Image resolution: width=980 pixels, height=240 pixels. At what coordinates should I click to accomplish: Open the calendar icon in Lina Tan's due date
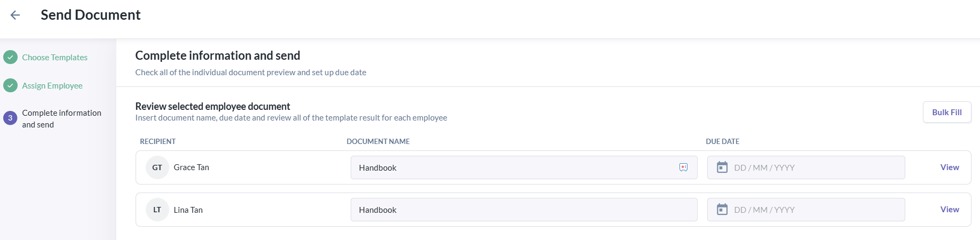point(722,210)
